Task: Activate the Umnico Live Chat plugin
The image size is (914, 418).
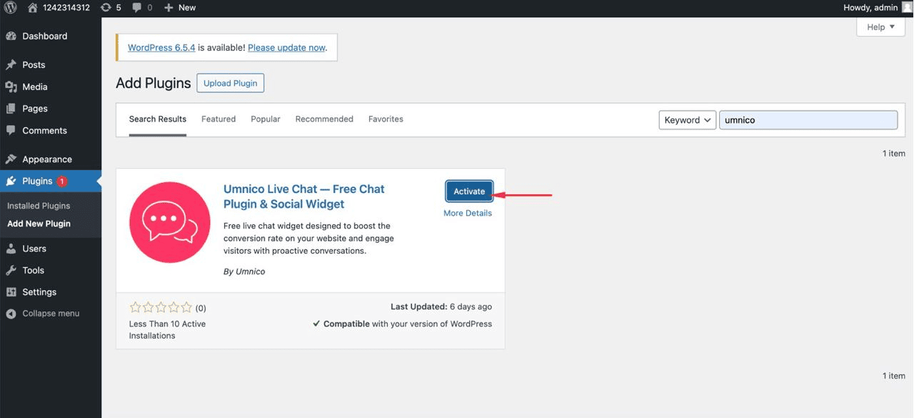Action: tap(469, 191)
